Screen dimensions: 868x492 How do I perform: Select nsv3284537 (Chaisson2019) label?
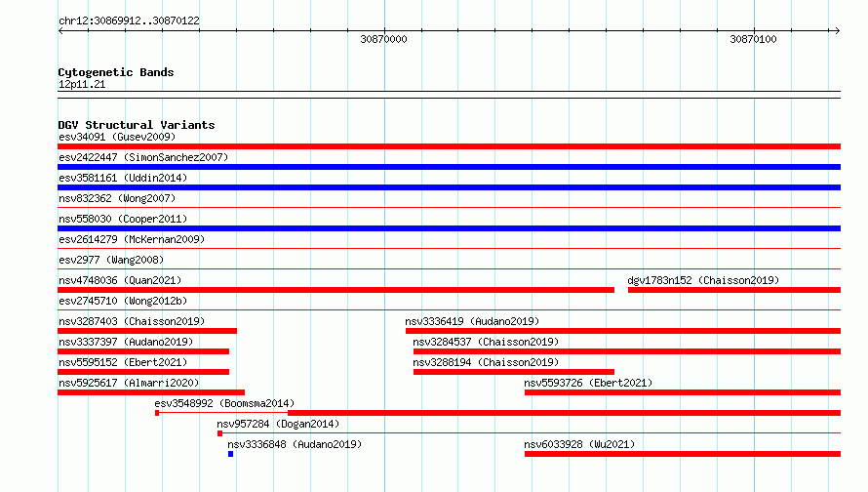point(486,342)
